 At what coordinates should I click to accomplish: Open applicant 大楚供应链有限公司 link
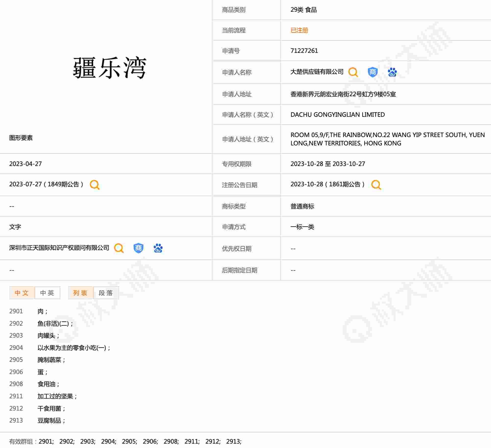(317, 72)
